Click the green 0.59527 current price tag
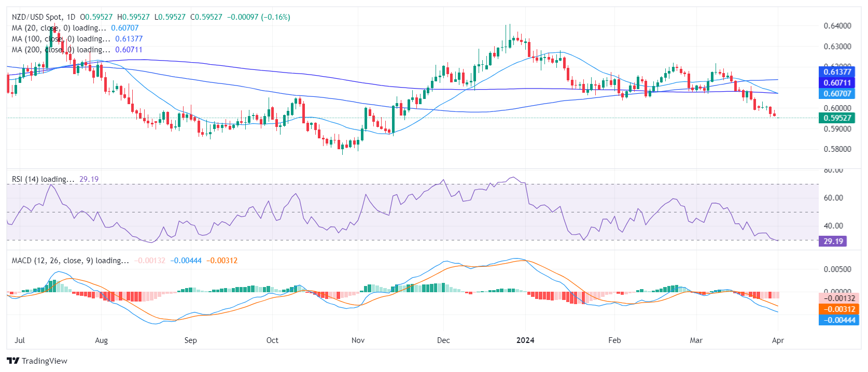 [837, 118]
